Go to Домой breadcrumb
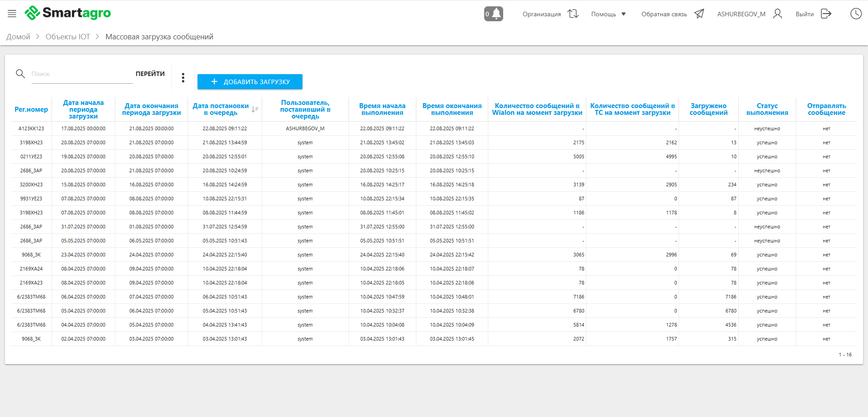868x417 pixels. [18, 37]
